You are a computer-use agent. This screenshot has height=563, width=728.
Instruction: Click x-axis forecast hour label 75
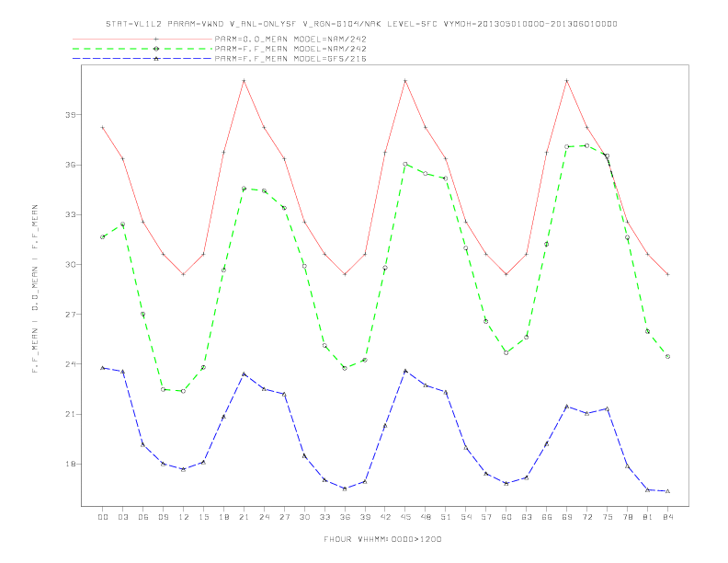click(x=607, y=517)
